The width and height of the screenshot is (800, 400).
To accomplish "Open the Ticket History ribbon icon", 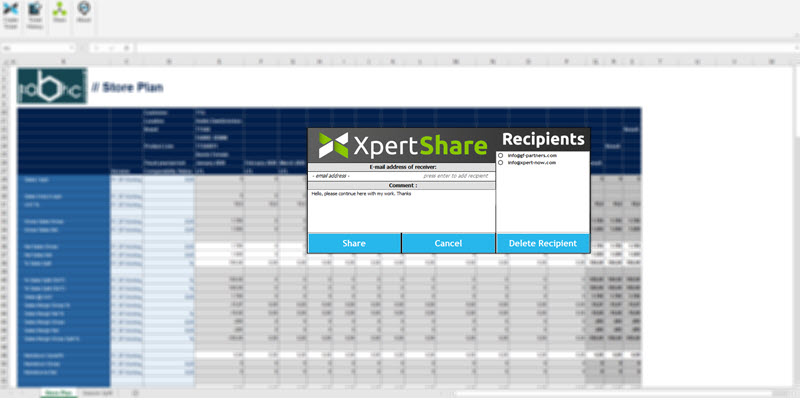I will [35, 14].
